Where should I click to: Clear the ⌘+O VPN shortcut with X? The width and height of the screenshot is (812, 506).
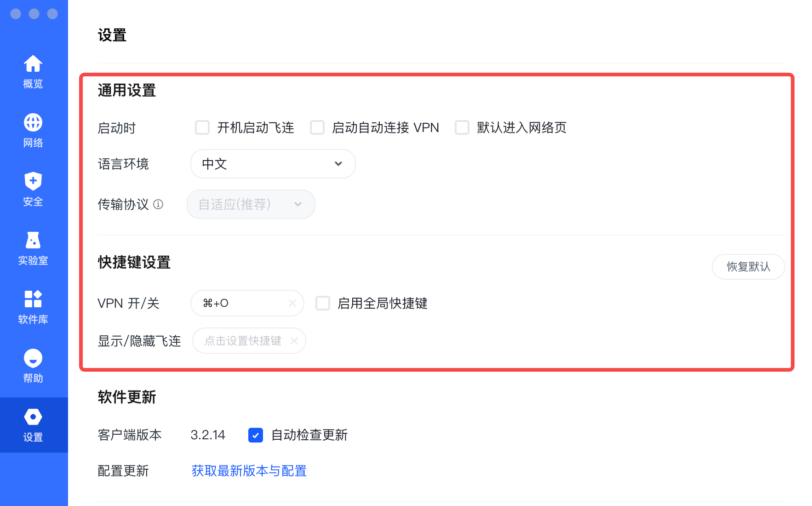coord(292,303)
